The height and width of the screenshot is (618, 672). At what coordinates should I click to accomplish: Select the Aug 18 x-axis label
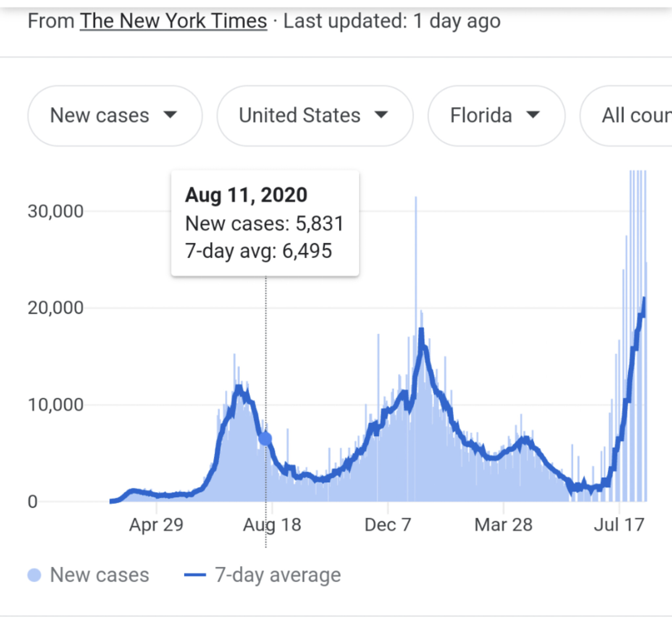[272, 525]
